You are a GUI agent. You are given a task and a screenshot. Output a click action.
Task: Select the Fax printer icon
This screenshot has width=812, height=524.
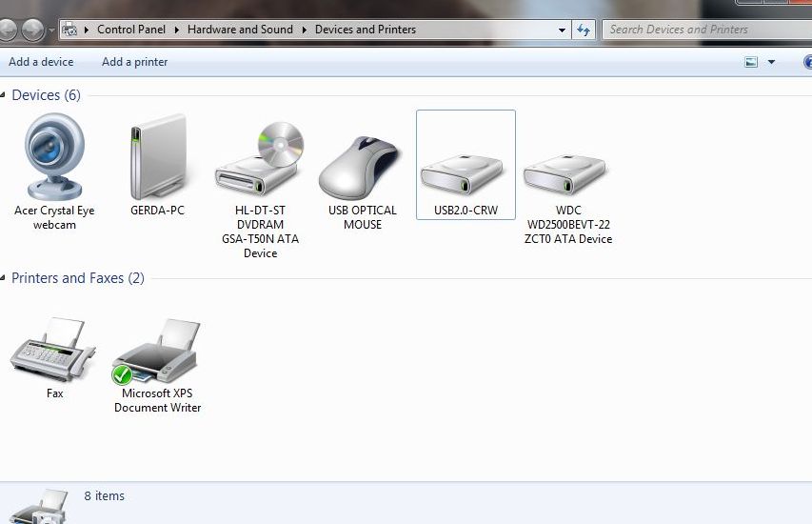[54, 351]
